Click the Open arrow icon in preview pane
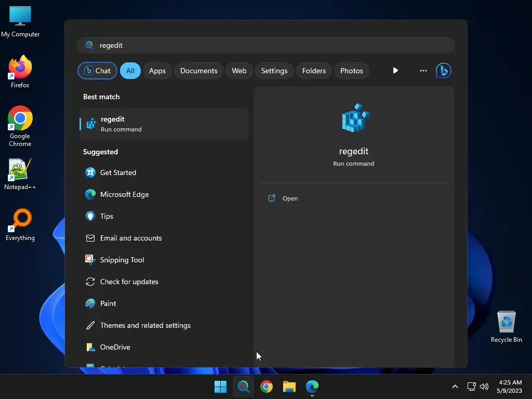 tap(272, 198)
